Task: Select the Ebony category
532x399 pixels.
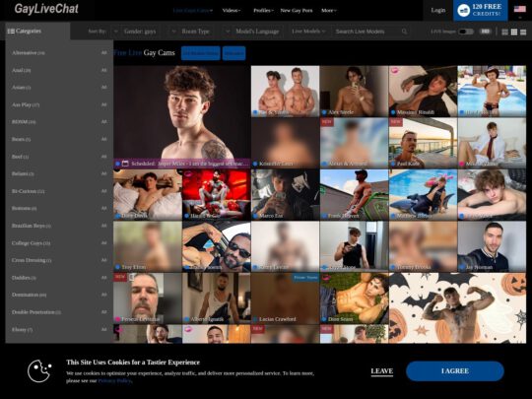Action: (22, 329)
